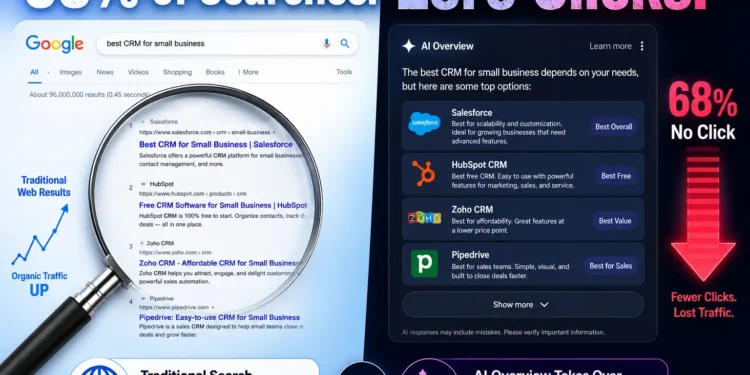Switch to the News tab
The width and height of the screenshot is (750, 375).
105,72
